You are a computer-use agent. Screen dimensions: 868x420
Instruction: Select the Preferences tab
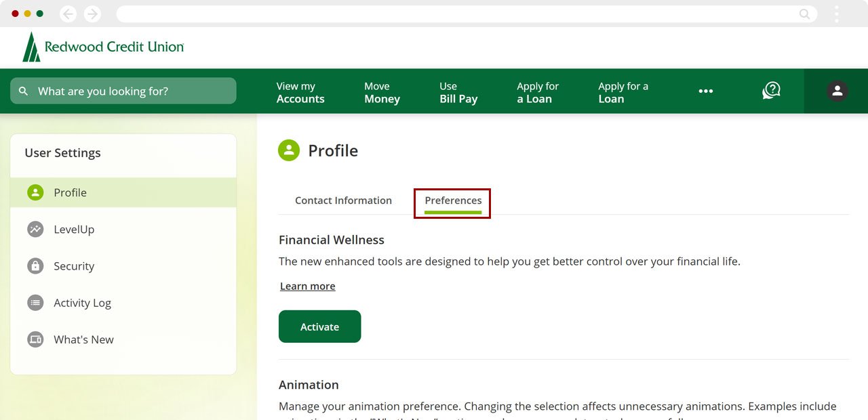click(x=452, y=200)
